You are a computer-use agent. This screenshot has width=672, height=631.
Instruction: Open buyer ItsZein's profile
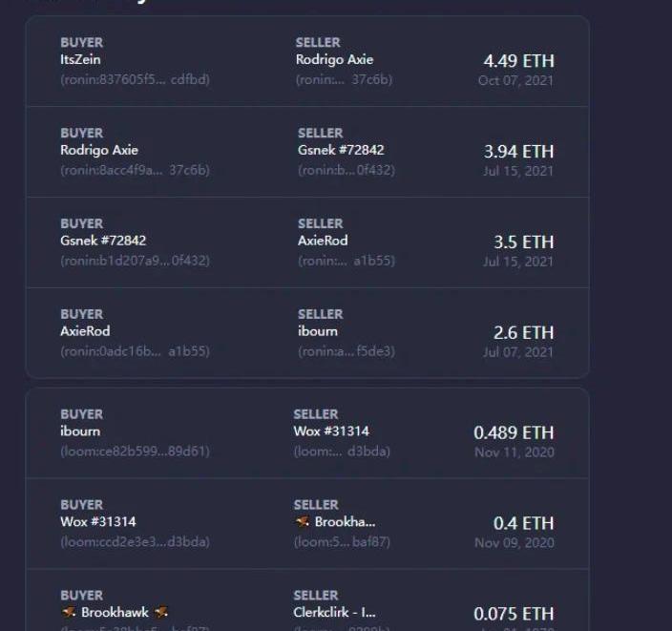[x=80, y=59]
